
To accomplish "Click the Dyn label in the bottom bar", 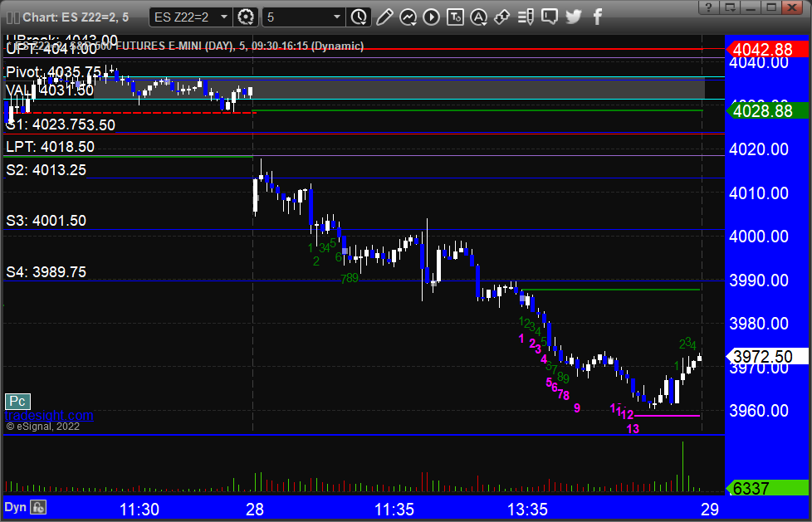I will [16, 507].
